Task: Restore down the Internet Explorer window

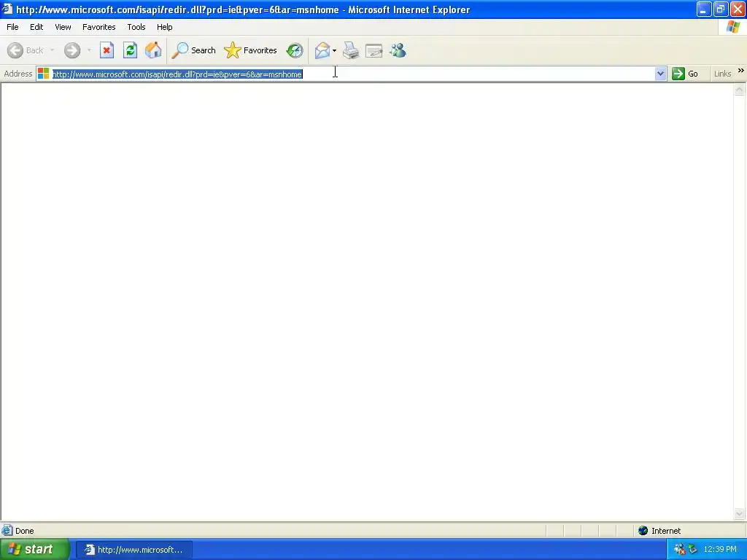Action: click(720, 9)
